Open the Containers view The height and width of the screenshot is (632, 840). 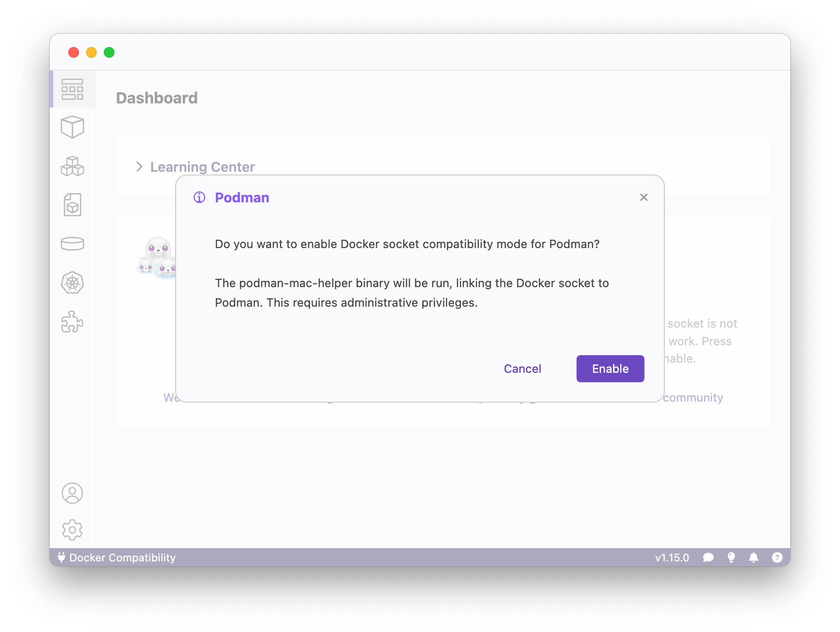click(x=73, y=127)
